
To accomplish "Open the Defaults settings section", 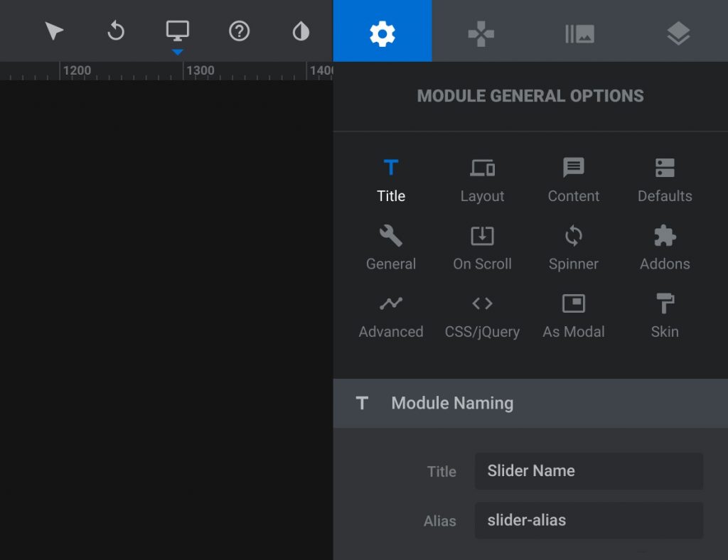I will click(x=664, y=179).
